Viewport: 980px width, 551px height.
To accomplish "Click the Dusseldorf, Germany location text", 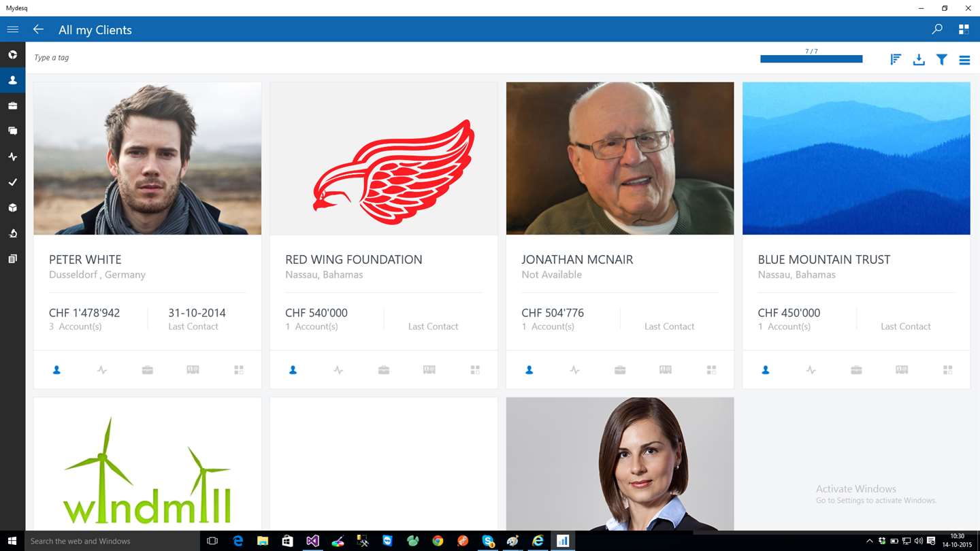I will click(x=97, y=275).
